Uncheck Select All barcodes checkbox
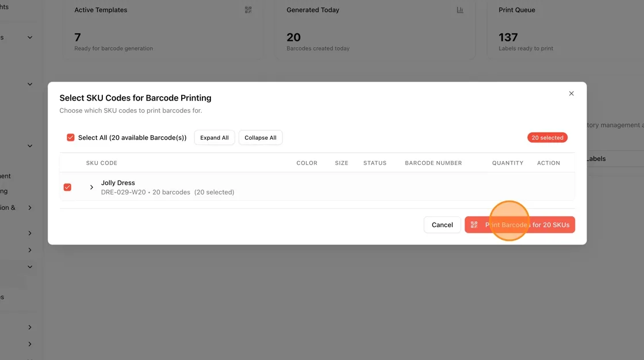Screen dimensions: 644x360 [x=71, y=137]
